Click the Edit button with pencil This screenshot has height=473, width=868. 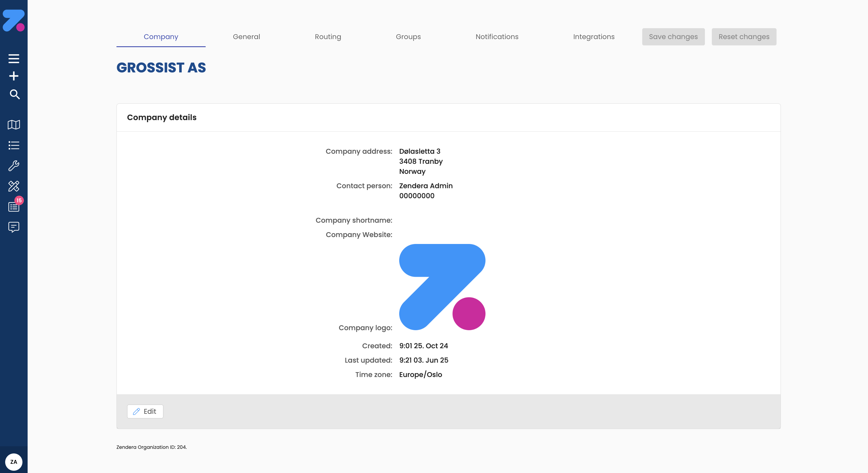(145, 412)
